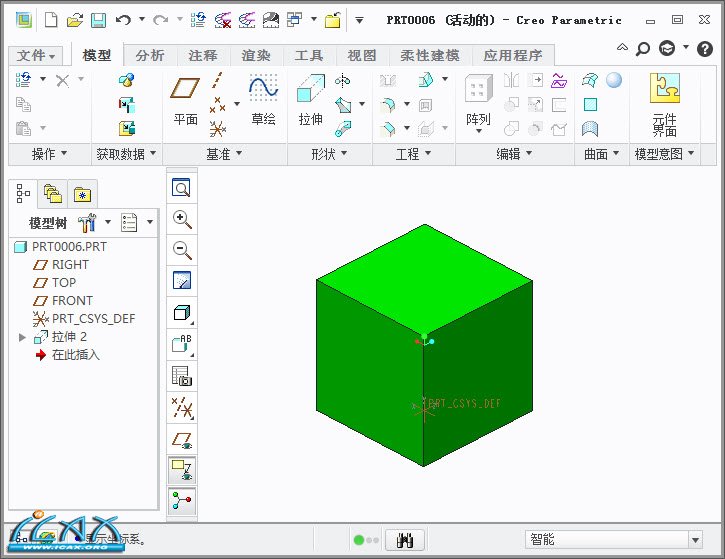Click the 平面 (Plane) datum tool

click(185, 100)
